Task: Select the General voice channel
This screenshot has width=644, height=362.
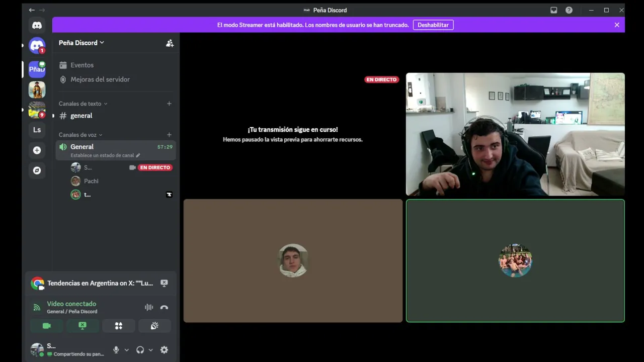Action: 115,150
